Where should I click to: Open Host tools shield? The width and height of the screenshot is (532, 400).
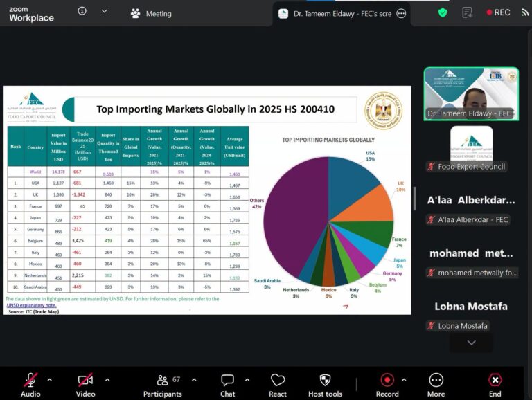pos(325,385)
